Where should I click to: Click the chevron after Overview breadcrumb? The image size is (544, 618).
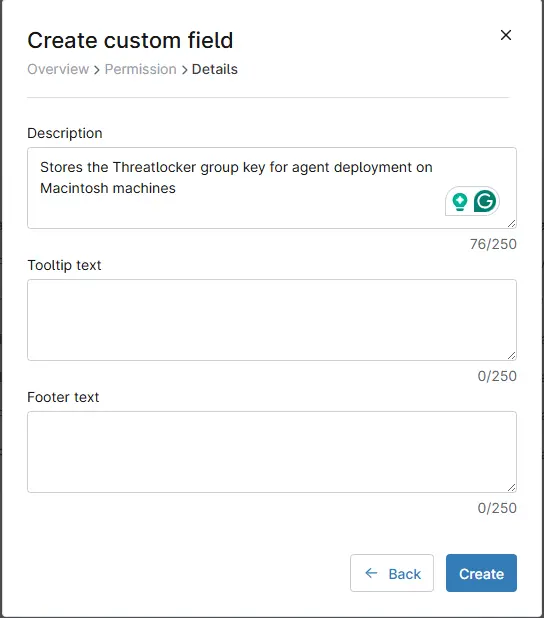tap(97, 70)
